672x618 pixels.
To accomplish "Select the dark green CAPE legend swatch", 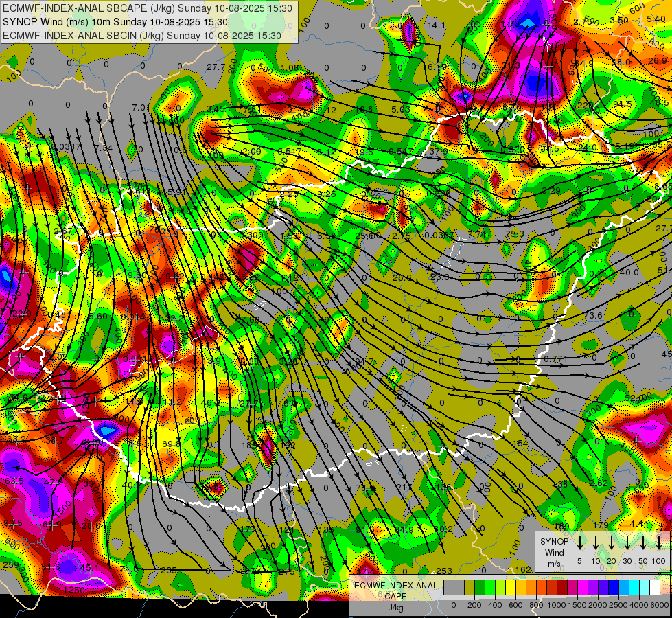I will (x=480, y=587).
